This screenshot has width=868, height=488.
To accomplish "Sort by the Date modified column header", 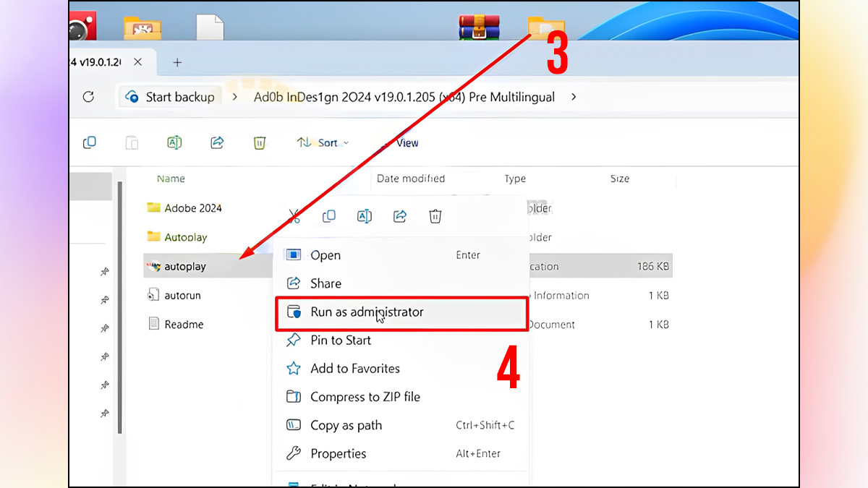I will 411,179.
